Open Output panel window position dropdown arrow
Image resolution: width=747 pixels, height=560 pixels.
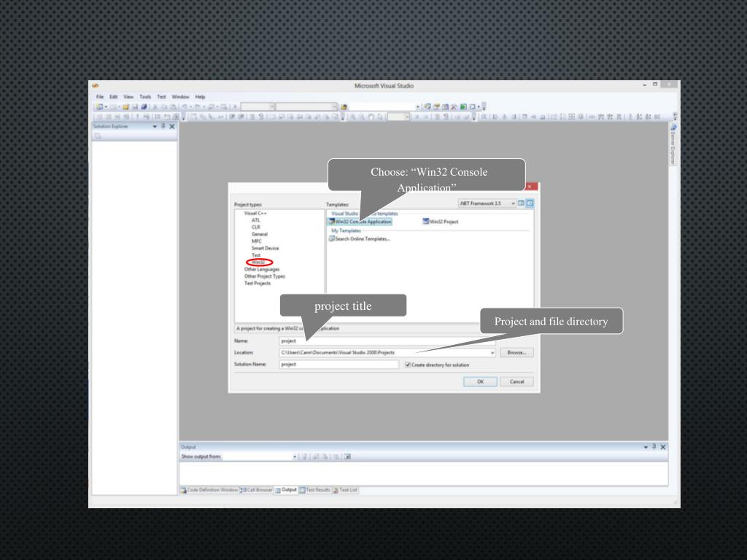click(x=646, y=447)
